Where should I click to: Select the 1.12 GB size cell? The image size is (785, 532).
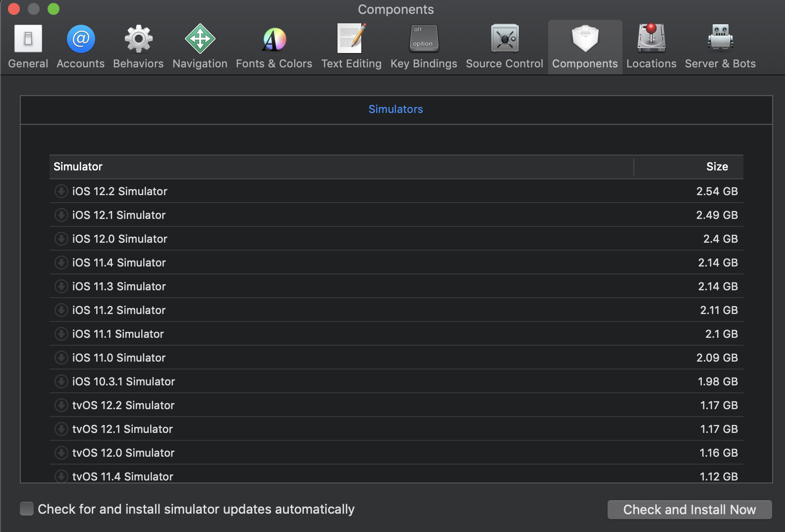point(719,477)
